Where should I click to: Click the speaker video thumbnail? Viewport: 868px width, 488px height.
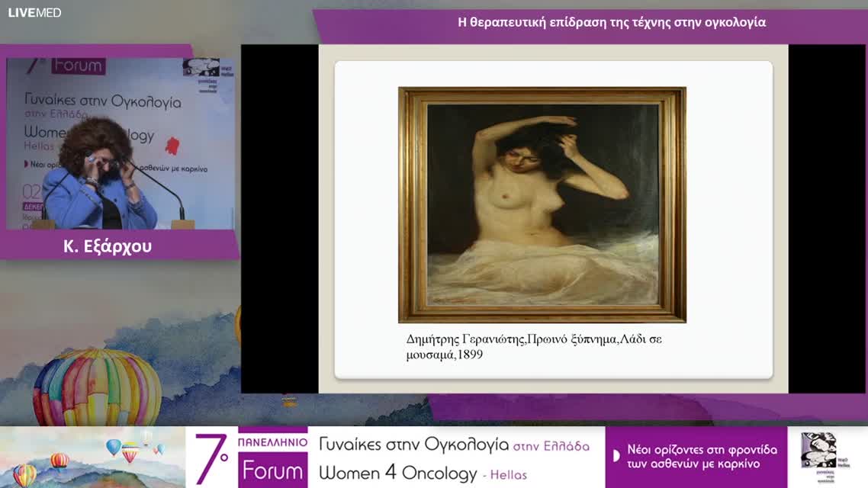(120, 143)
